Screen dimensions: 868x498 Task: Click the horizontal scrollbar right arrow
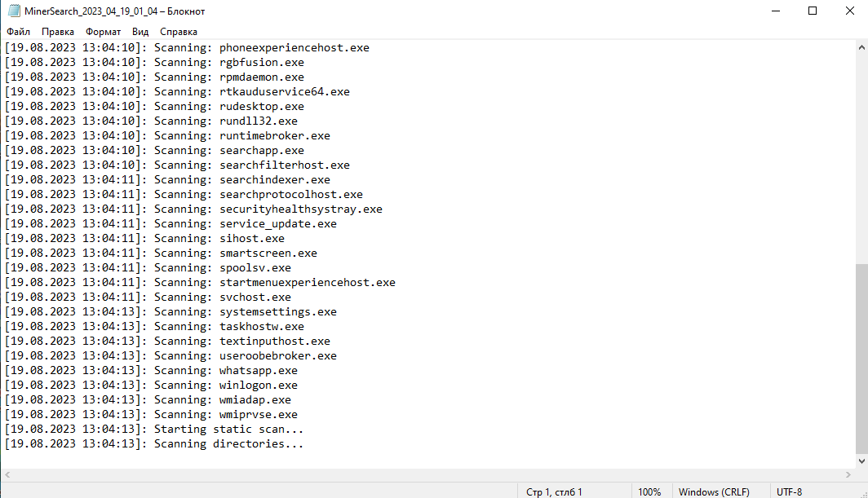click(847, 474)
